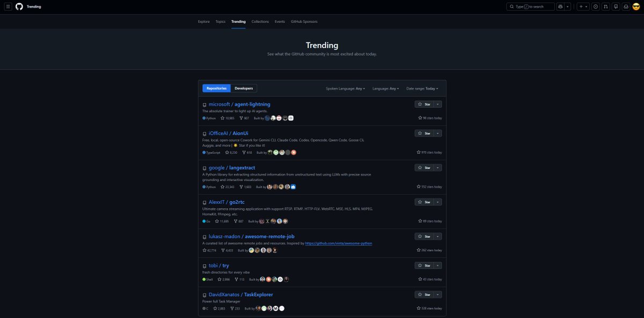This screenshot has width=644, height=318.
Task: Star the langextract repository
Action: click(424, 167)
